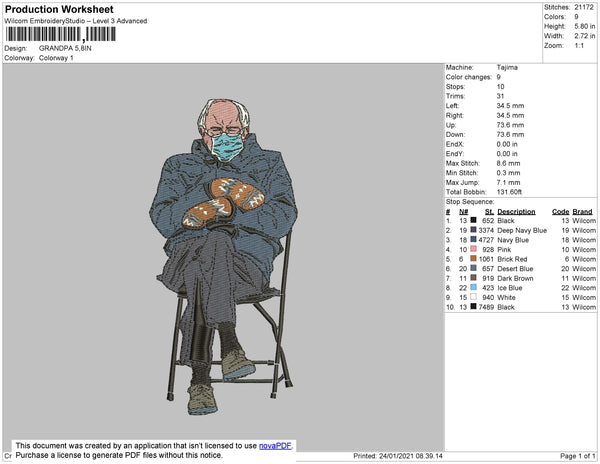Viewport: 600px width, 464px height.
Task: Click Colorway 1 value
Action: 56,58
